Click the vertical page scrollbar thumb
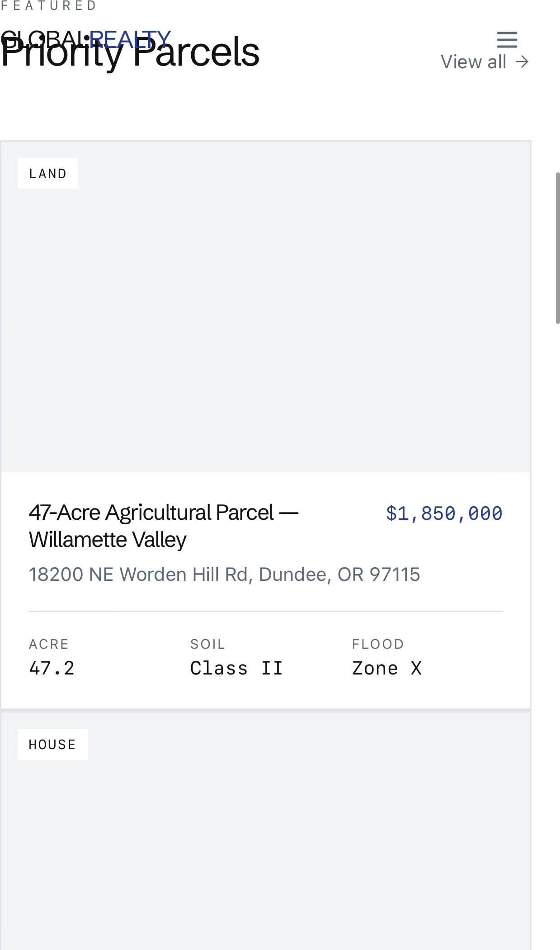 [557, 248]
